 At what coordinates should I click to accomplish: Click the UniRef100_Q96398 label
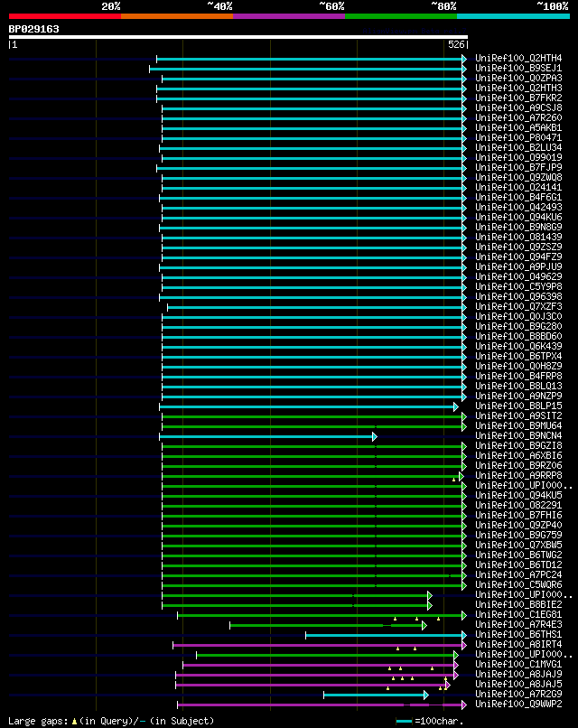518,296
